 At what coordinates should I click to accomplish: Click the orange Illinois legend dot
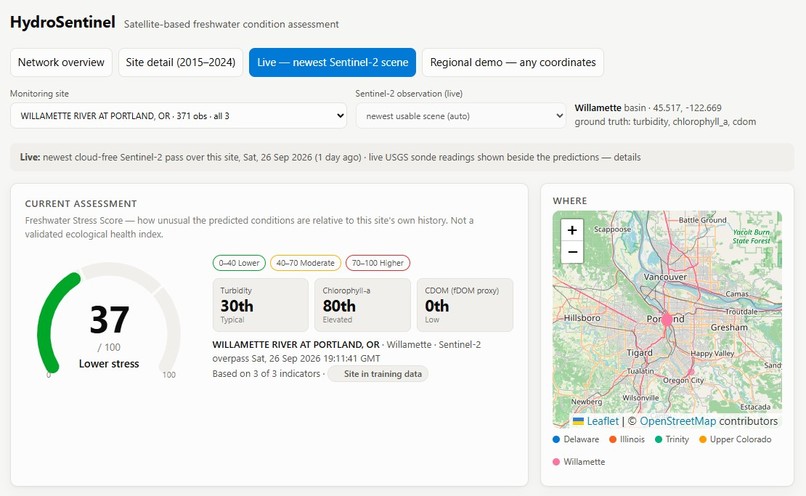[612, 439]
